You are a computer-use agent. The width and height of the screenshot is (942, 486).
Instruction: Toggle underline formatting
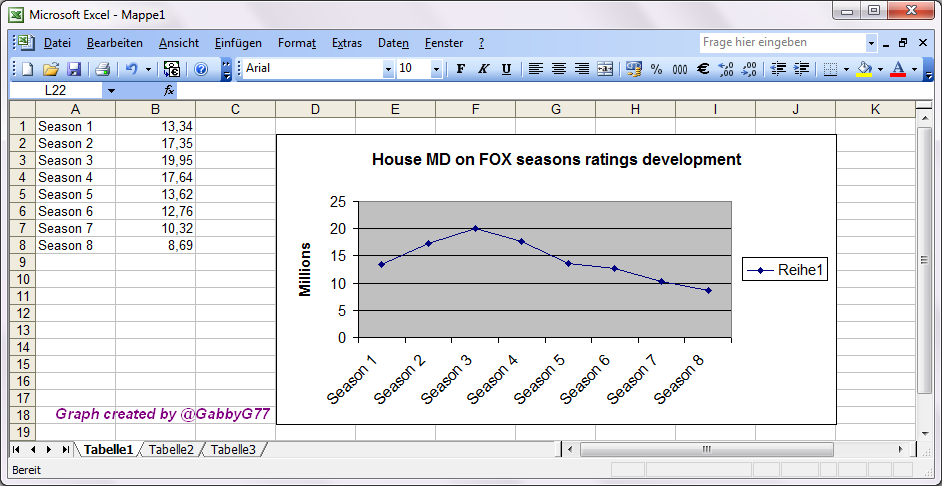[506, 69]
